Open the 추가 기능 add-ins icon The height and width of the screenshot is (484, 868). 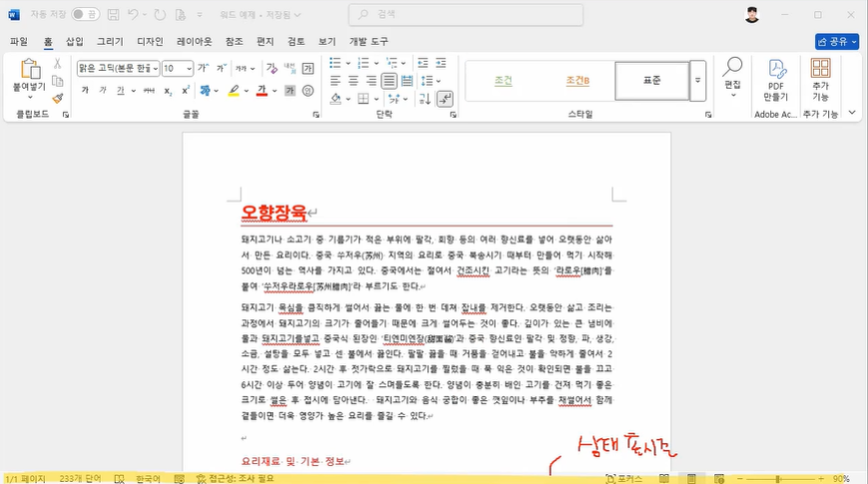click(x=820, y=80)
